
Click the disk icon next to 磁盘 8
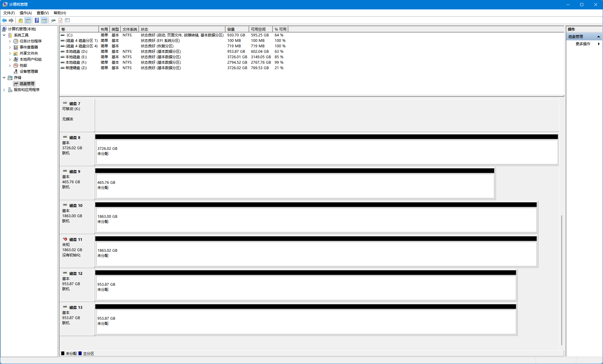click(65, 137)
